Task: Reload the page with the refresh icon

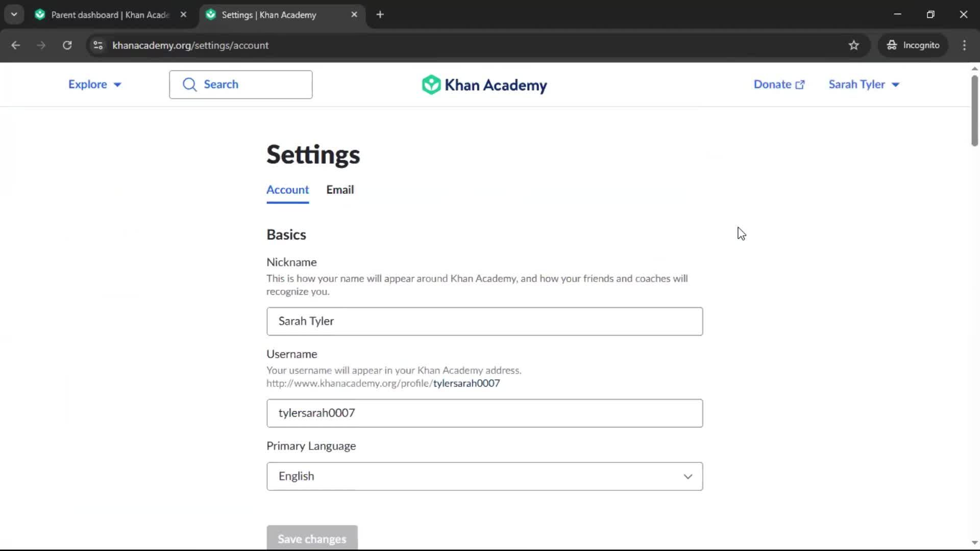Action: click(67, 45)
